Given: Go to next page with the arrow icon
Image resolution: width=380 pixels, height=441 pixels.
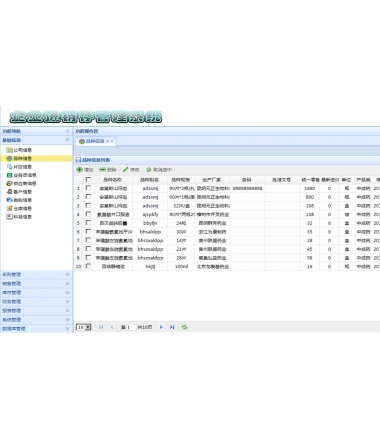Looking at the screenshot, I should (x=161, y=327).
